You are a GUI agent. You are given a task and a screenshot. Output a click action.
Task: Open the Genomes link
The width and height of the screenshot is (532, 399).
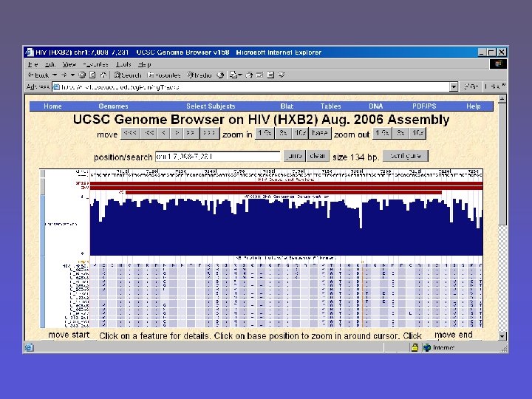pyautogui.click(x=113, y=106)
